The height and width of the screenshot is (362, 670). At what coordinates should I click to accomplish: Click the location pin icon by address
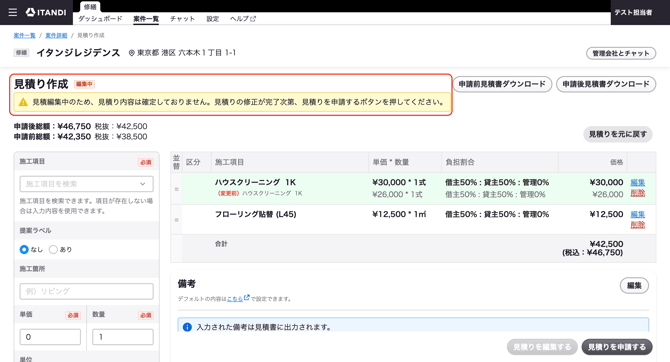[132, 53]
